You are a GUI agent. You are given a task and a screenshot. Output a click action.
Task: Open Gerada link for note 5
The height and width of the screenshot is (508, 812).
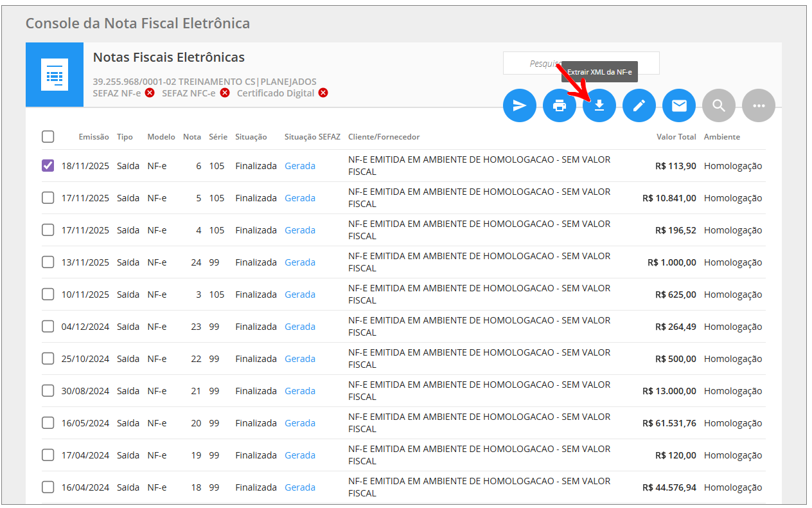tap(300, 198)
